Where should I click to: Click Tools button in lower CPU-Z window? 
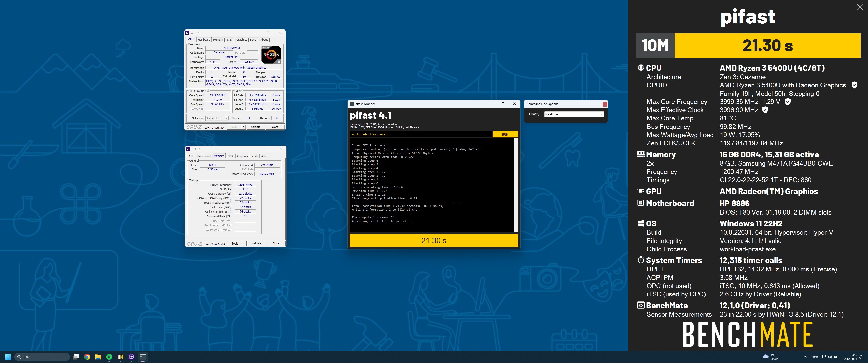point(235,243)
